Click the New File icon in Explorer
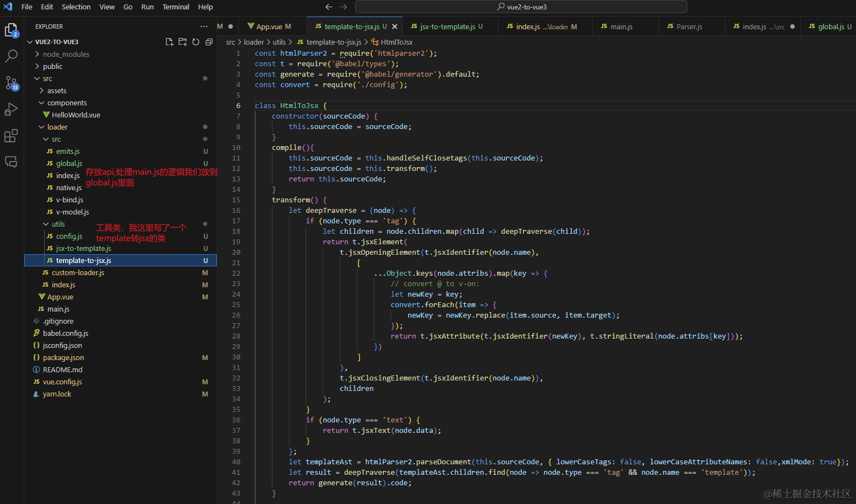Viewport: 856px width, 504px height. coord(169,42)
